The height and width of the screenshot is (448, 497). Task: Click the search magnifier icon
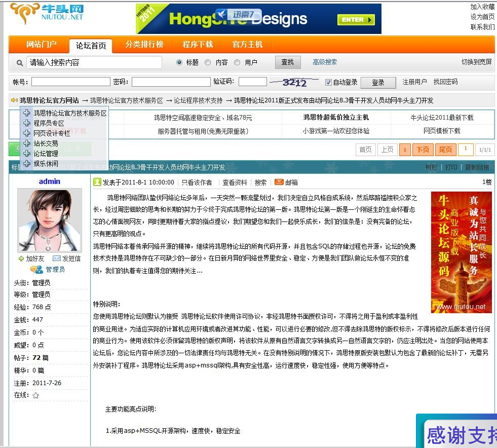click(x=20, y=63)
